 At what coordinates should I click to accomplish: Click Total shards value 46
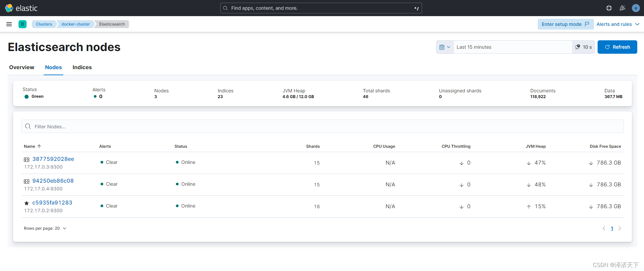tap(366, 97)
